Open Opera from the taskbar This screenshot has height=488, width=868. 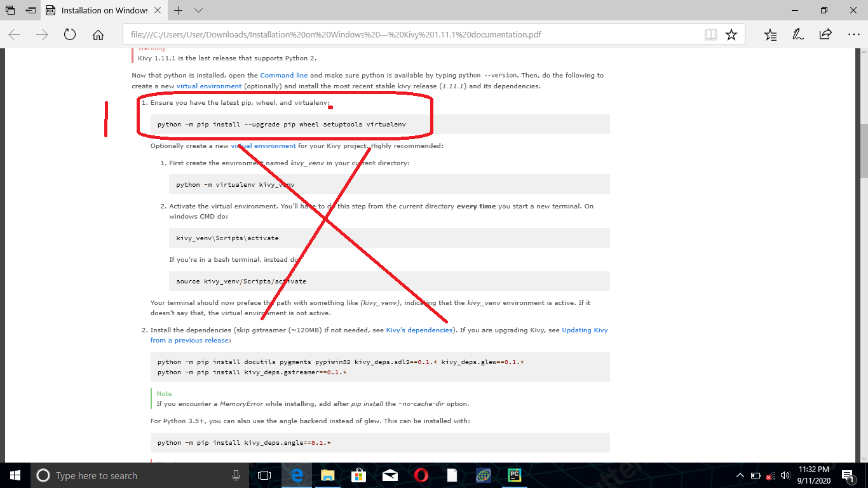pyautogui.click(x=421, y=475)
